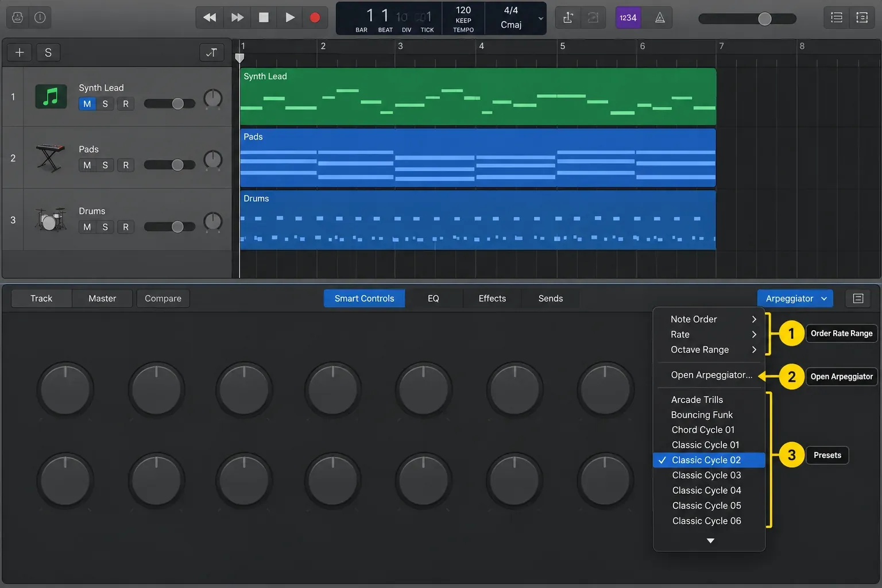Screen dimensions: 882x588
Task: Click the global Solo S button in track header
Action: tap(48, 52)
